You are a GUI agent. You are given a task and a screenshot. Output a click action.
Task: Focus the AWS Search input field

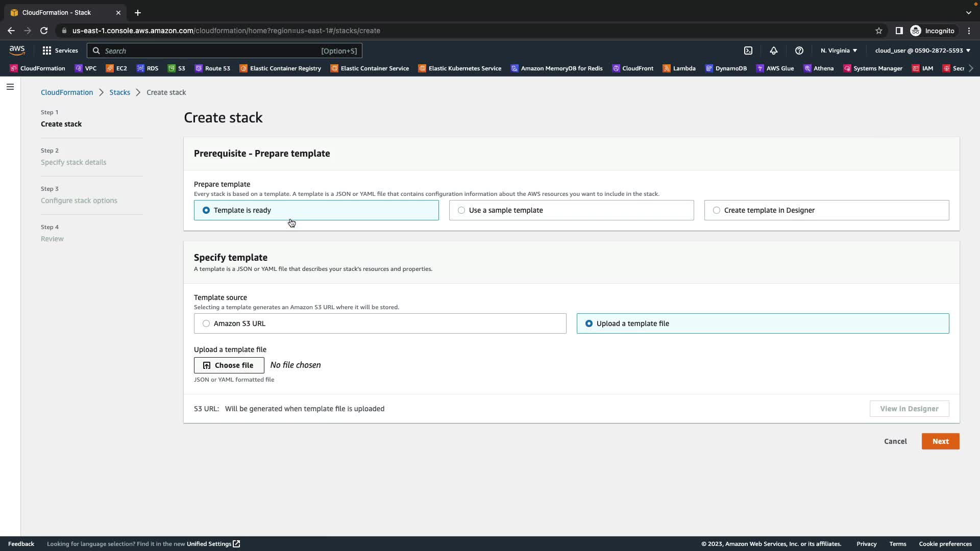[x=209, y=51]
